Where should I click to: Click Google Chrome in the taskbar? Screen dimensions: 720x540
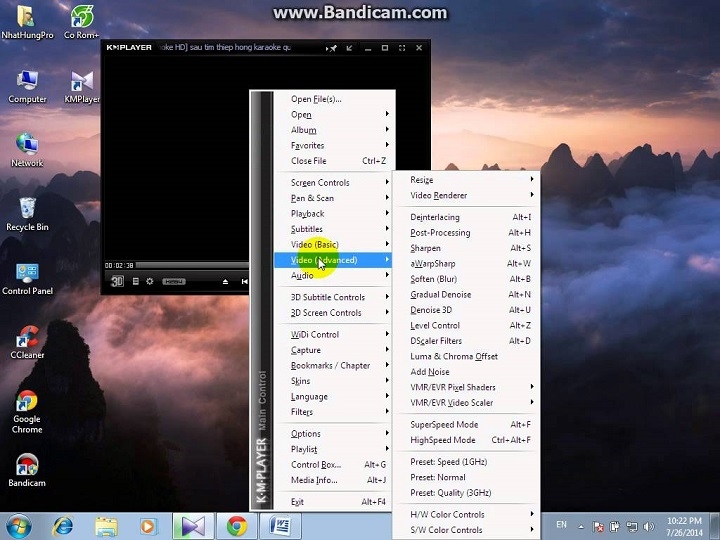coord(236,526)
